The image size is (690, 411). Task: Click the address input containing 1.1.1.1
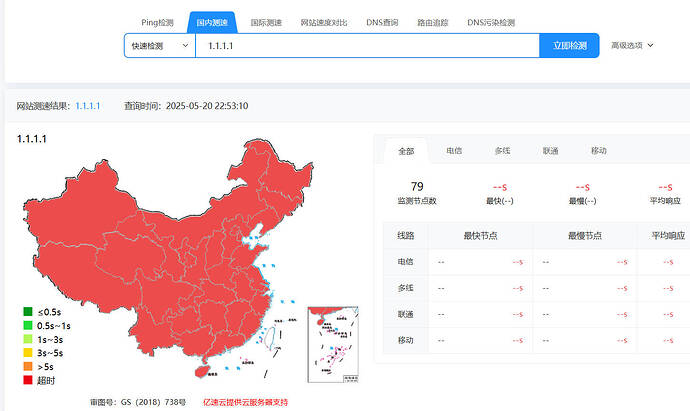click(367, 45)
